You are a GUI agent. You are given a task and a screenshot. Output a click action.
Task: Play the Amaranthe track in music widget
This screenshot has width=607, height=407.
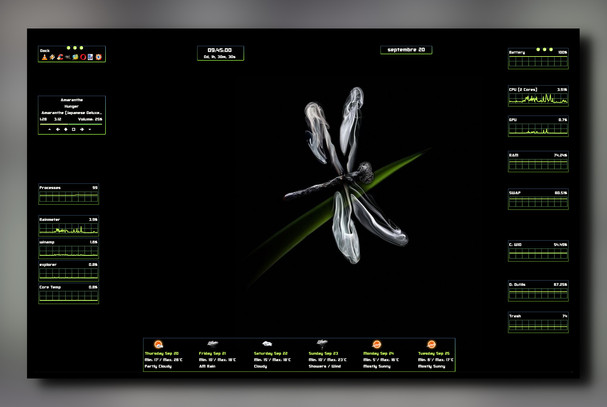click(66, 129)
